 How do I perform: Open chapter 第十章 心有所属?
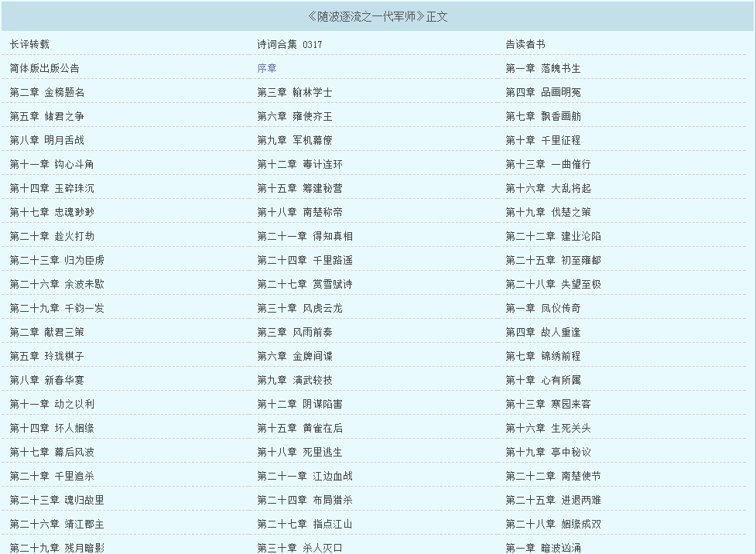[542, 380]
